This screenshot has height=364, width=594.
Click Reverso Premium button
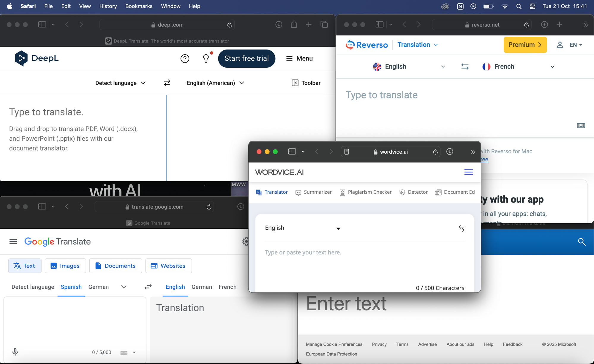click(x=525, y=45)
